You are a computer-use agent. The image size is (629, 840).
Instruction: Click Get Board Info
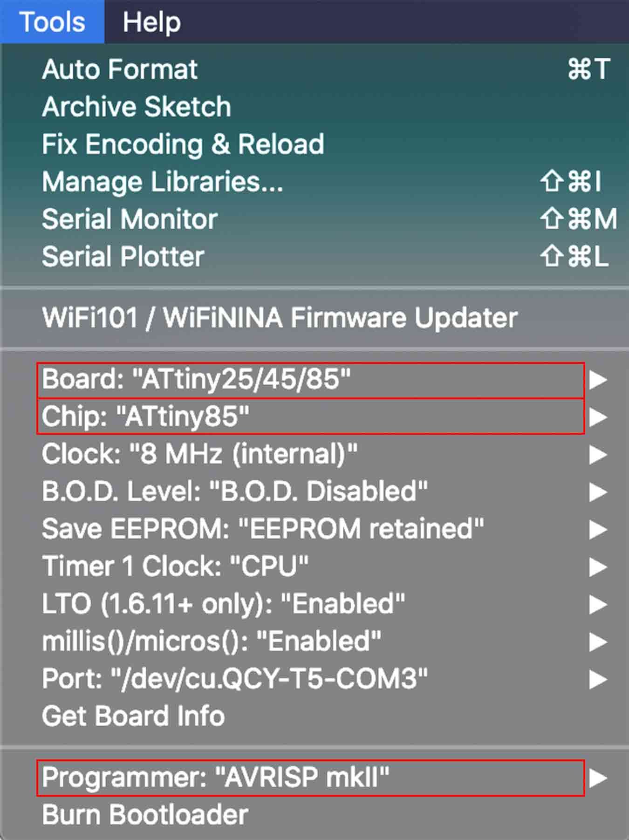133,716
